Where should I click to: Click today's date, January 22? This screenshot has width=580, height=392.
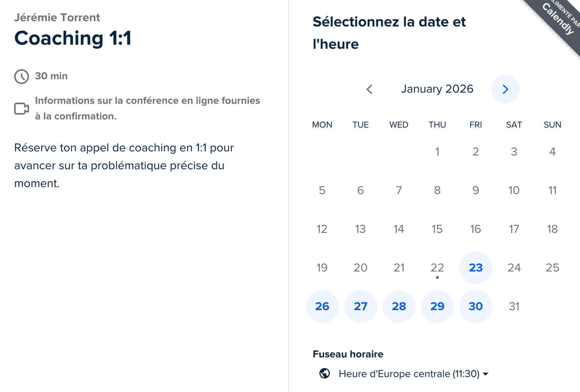[437, 268]
